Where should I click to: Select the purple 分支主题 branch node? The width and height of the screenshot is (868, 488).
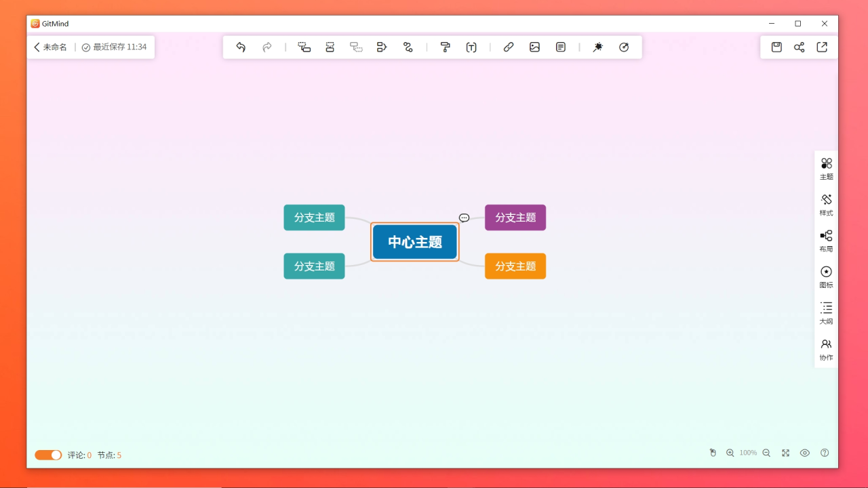pos(515,218)
